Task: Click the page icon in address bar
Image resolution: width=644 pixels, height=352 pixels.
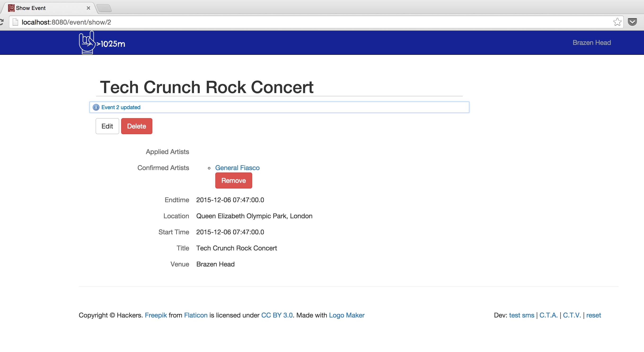Action: 16,22
